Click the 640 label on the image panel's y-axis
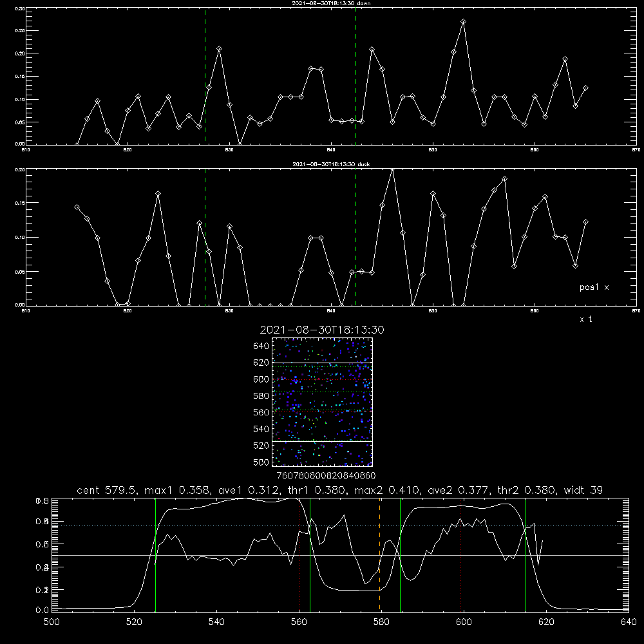 pos(261,346)
